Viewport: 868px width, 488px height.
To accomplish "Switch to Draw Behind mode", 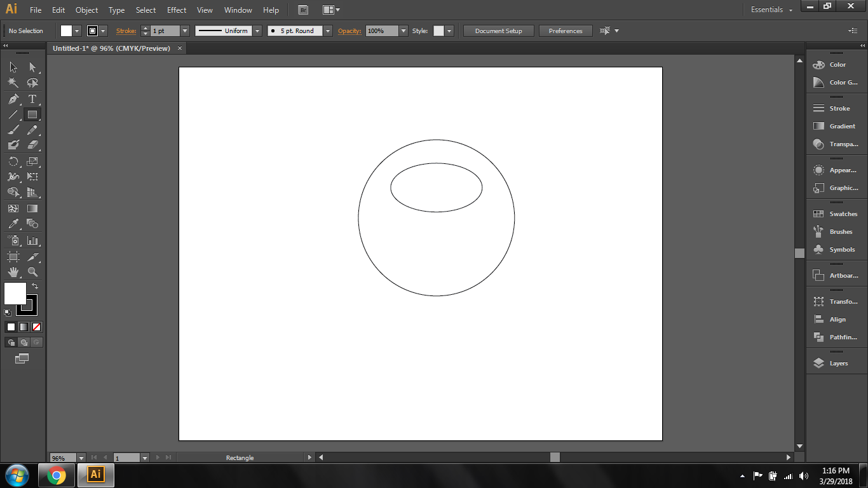I will coord(24,342).
